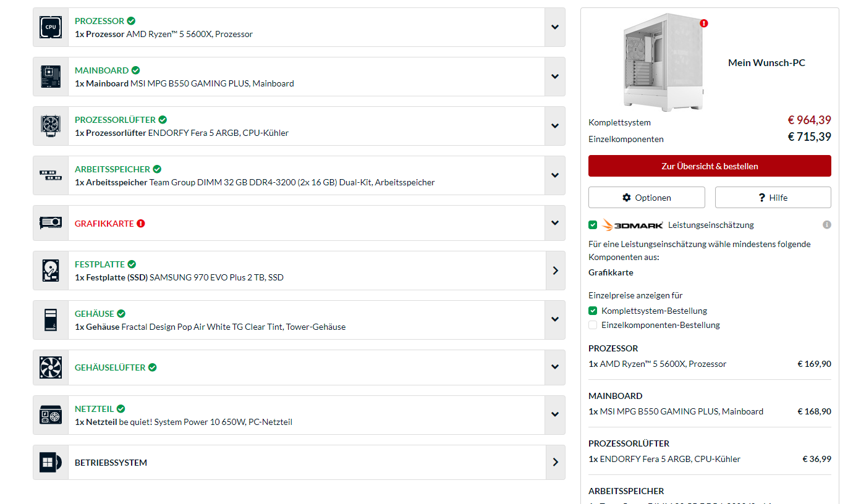This screenshot has height=504, width=848.
Task: Expand the Gehäuselüfter section chevron
Action: click(555, 367)
